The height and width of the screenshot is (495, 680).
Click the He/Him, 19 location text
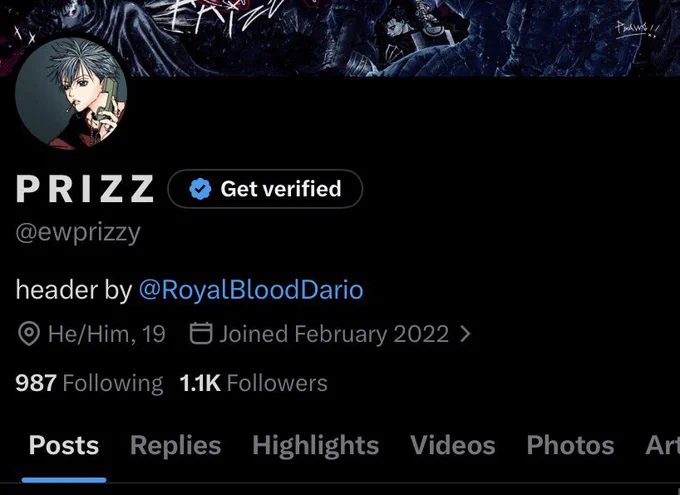pyautogui.click(x=107, y=334)
